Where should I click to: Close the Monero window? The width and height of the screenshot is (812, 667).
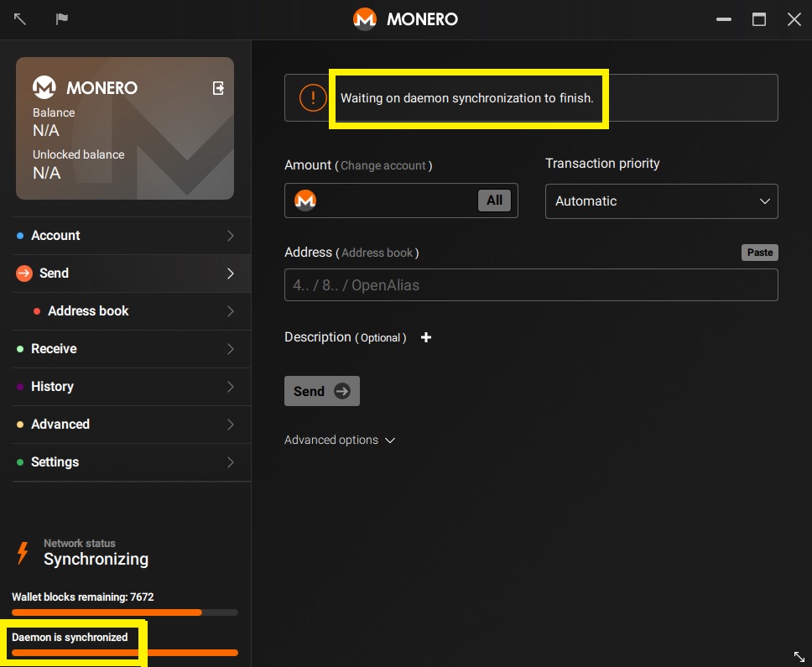tap(794, 19)
